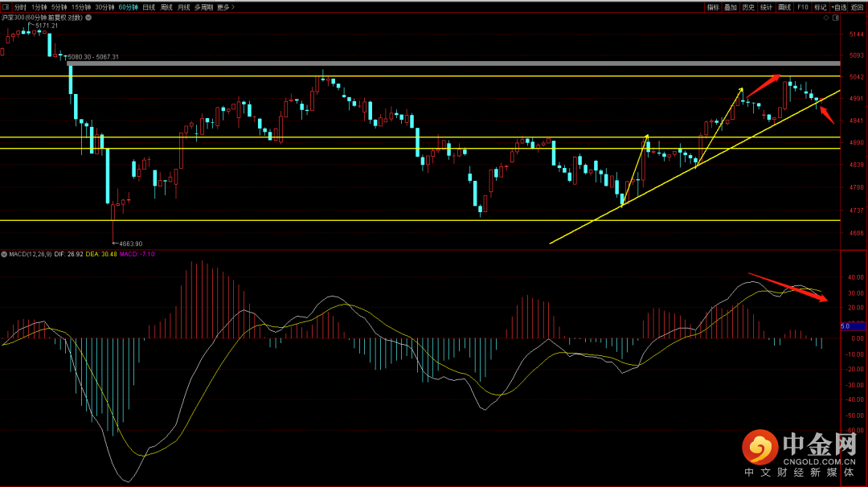Image resolution: width=868 pixels, height=487 pixels.
Task: Select the 1分钟 timeframe
Action: tap(39, 7)
